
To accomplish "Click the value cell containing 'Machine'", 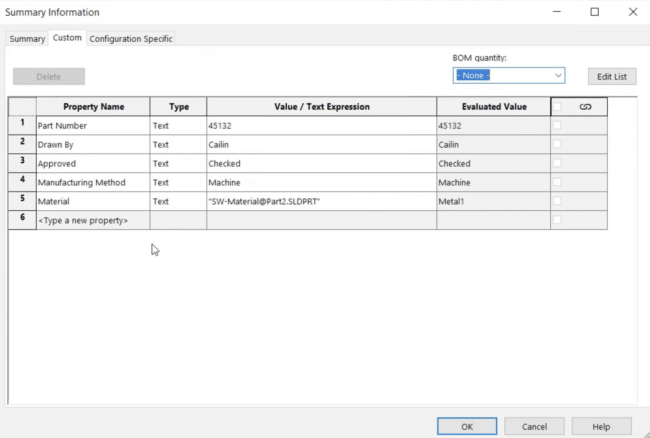I will pos(322,183).
